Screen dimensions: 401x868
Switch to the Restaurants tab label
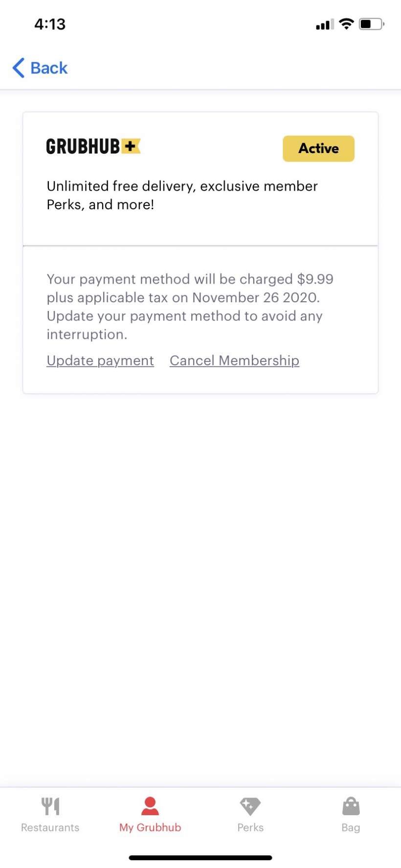(x=50, y=827)
